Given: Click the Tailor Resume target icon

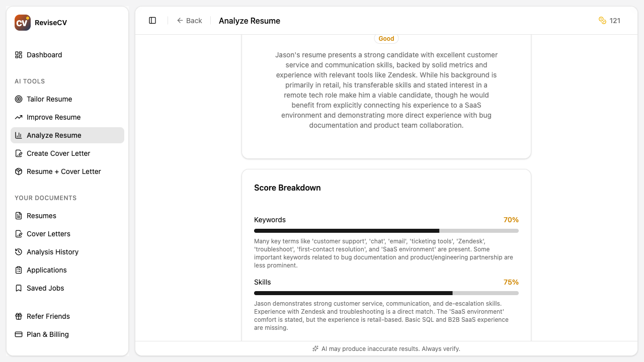Looking at the screenshot, I should [19, 99].
